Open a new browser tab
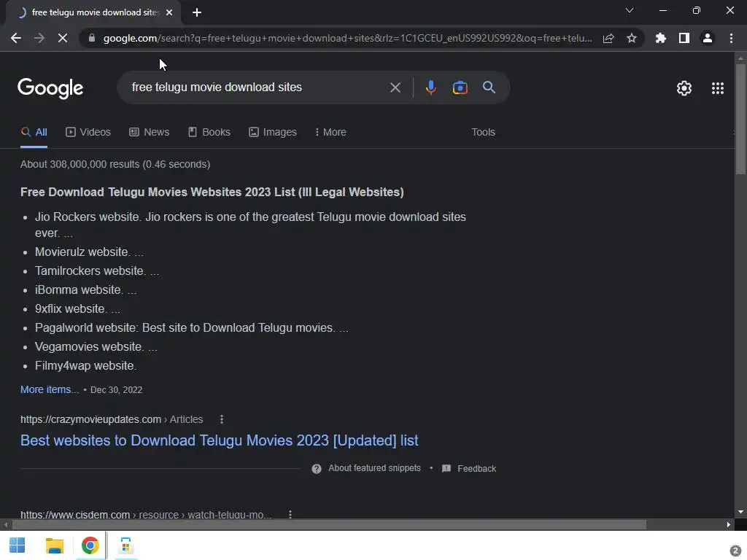Viewport: 747px width, 560px height. 197,12
